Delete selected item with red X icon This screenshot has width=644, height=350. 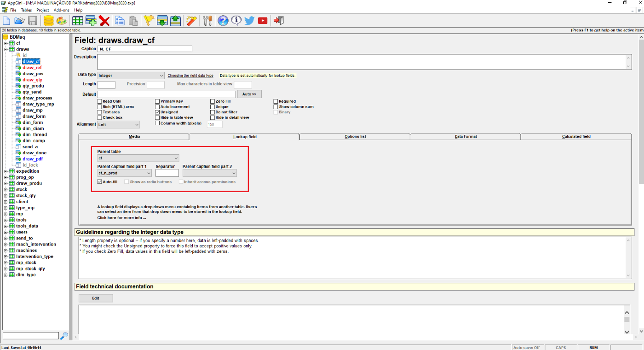tap(104, 20)
